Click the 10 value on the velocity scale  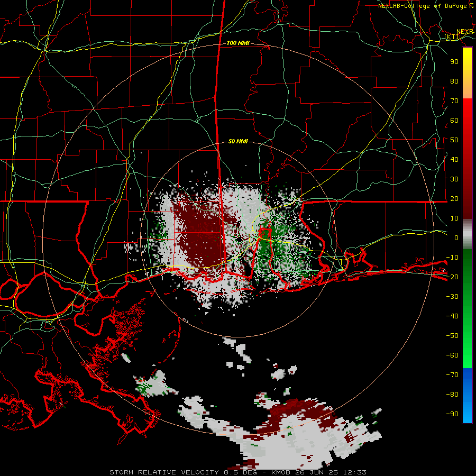coord(454,218)
